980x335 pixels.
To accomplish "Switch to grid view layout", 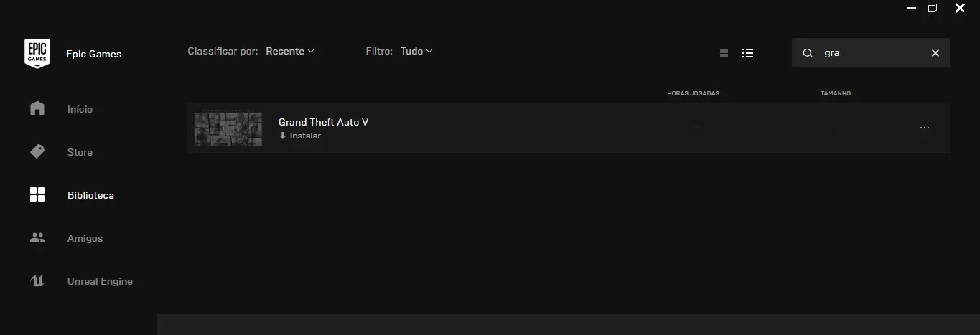I will [724, 53].
